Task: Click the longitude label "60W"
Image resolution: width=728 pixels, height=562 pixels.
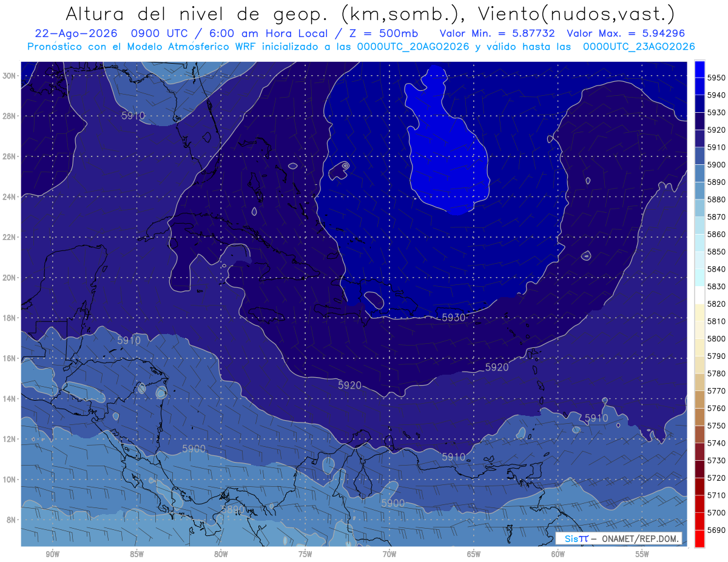Action: [558, 554]
